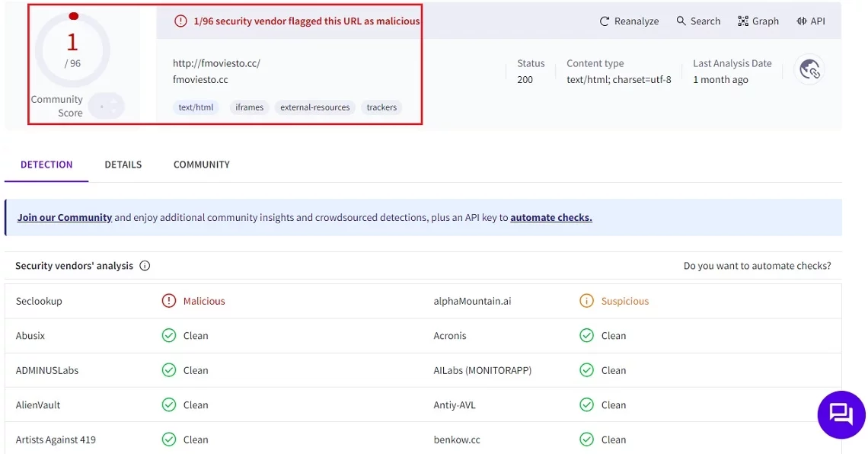Switch to the DETECTION tab
Viewport: 868px width, 454px height.
click(46, 165)
